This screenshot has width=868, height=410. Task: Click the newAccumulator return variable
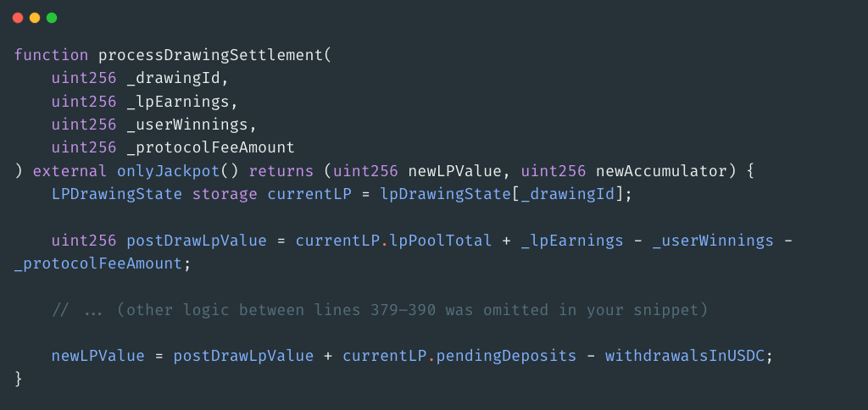coord(661,170)
